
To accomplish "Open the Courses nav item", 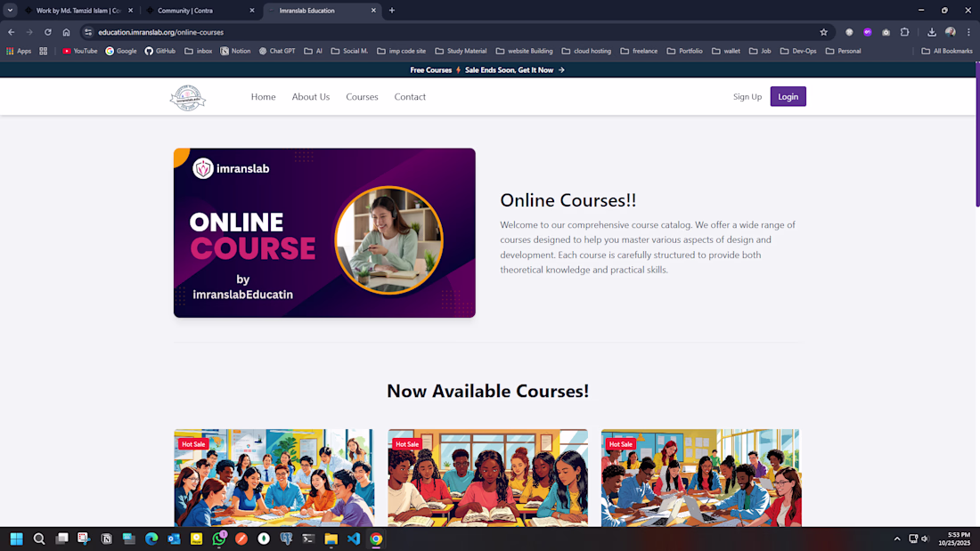I will (x=362, y=97).
